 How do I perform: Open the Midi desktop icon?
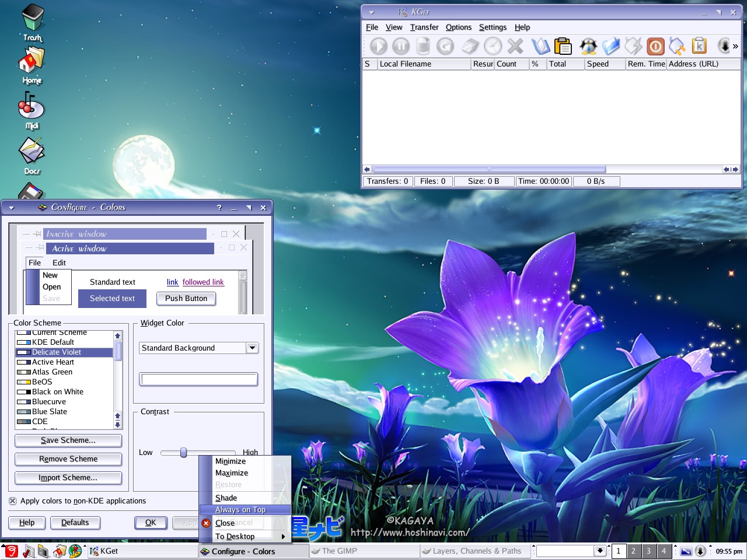[x=32, y=111]
